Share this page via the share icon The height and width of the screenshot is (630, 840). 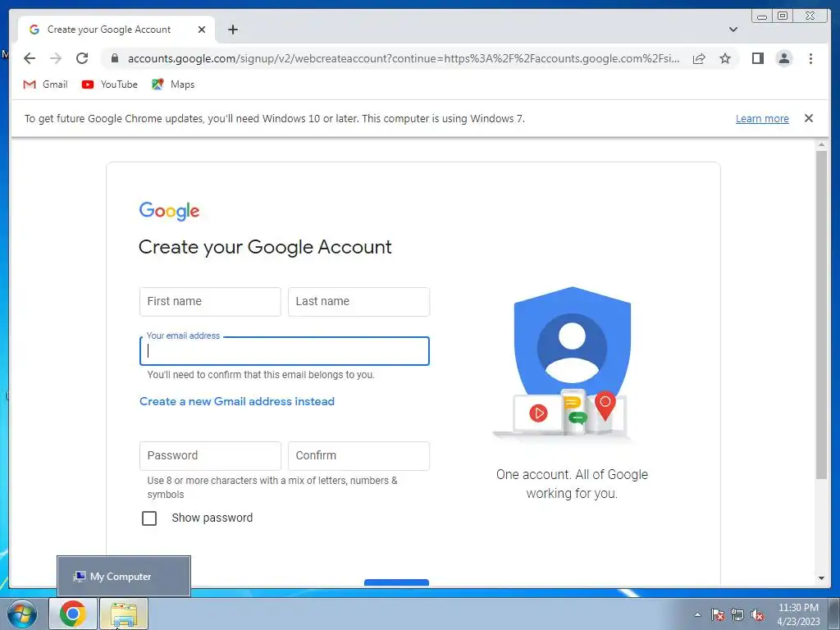[x=699, y=59]
